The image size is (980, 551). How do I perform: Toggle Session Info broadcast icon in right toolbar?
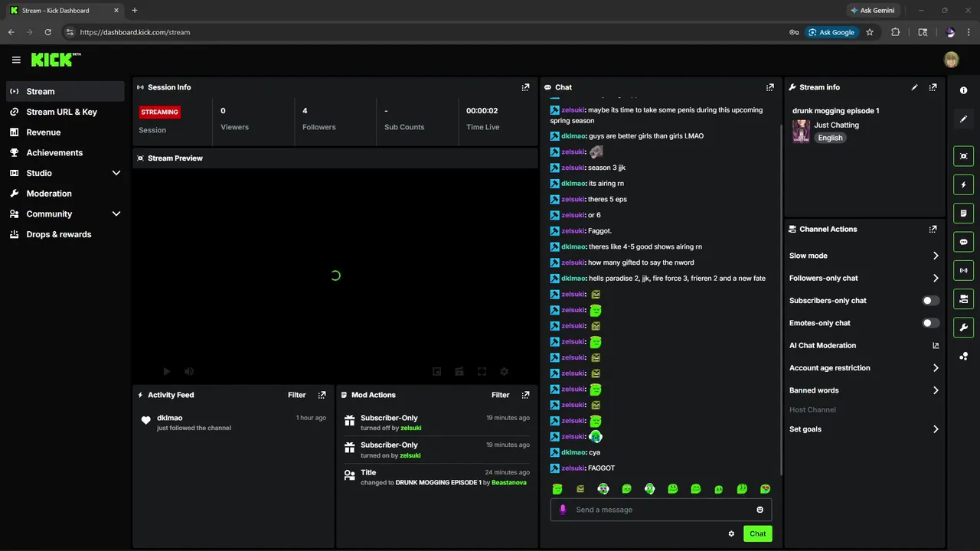click(x=963, y=270)
